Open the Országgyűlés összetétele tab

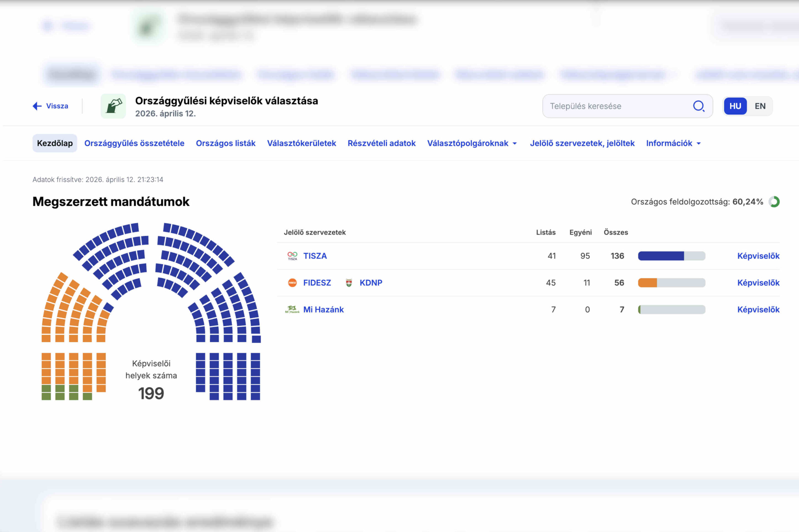(134, 143)
